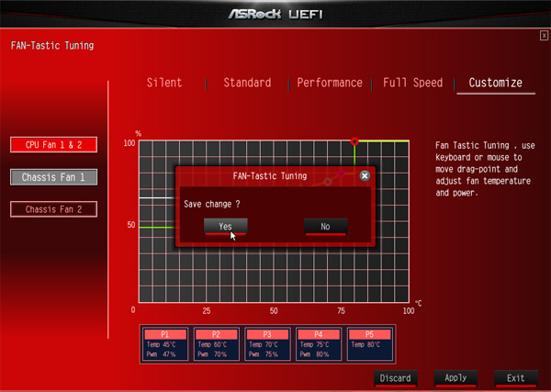
Task: Switch to the Silent fan profile
Action: [x=164, y=83]
